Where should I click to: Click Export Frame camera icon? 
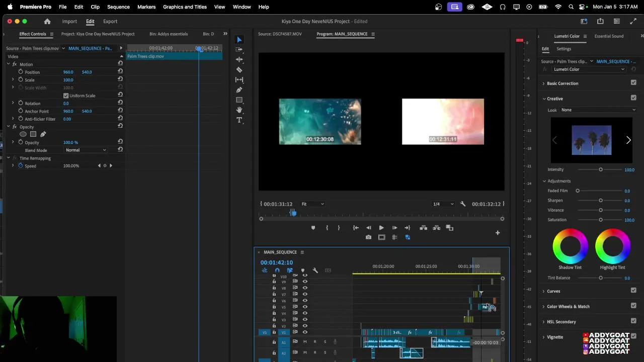pos(368,237)
